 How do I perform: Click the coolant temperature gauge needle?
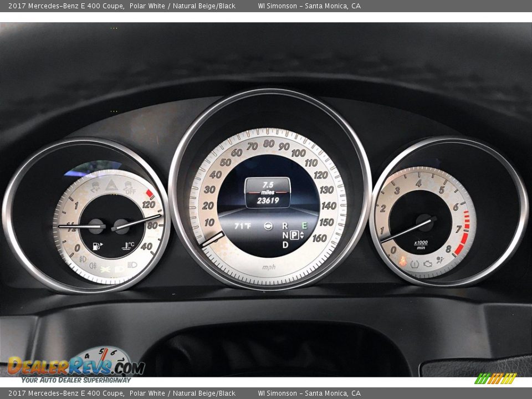(x=138, y=223)
